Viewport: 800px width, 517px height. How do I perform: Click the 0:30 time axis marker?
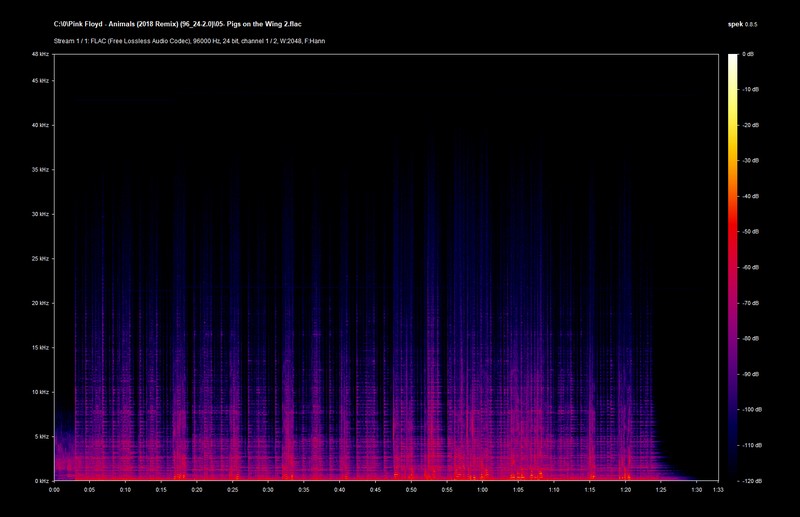[268, 490]
